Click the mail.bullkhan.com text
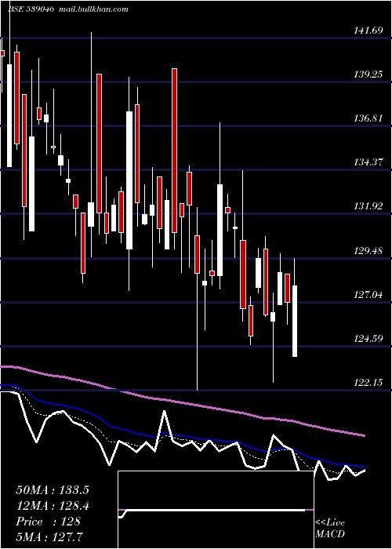 [93, 9]
